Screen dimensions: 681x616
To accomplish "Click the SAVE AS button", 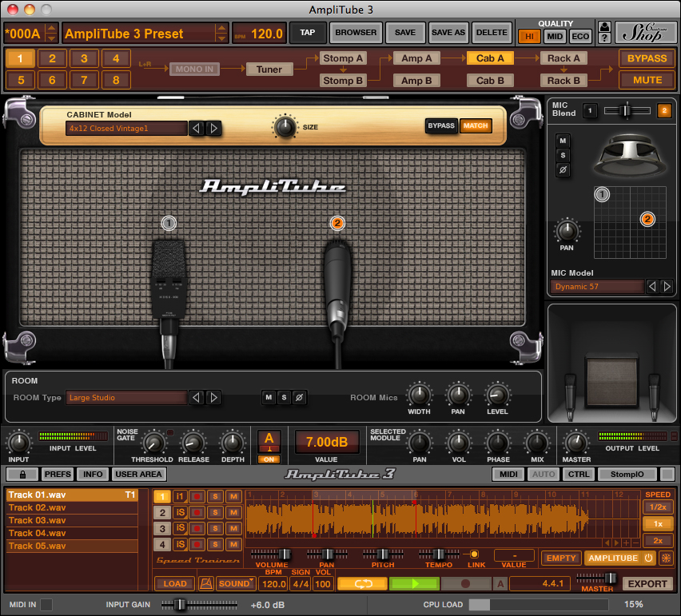I will click(448, 33).
